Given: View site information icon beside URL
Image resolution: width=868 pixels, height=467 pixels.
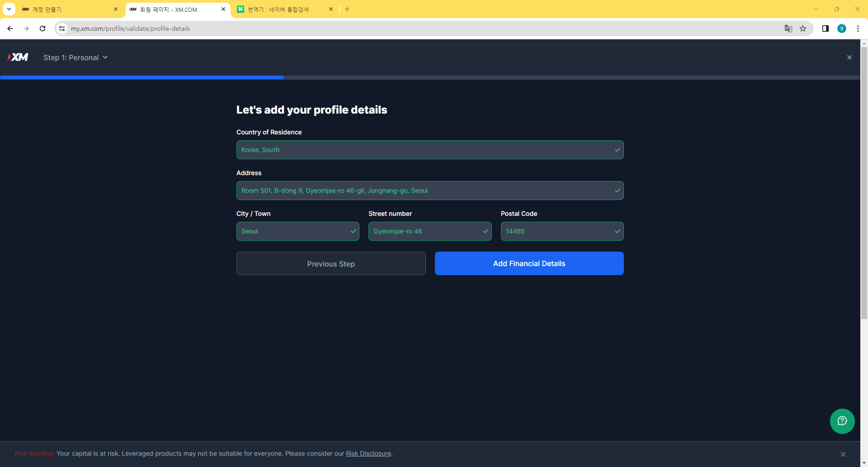Looking at the screenshot, I should 62,29.
